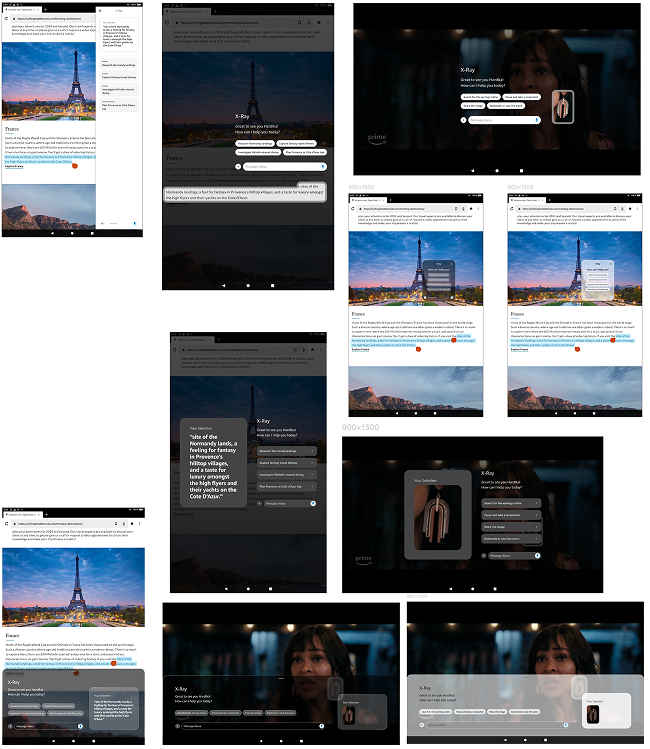Tap microphone in list video mockup message box
Viewport: 650px width, 749px height.
tap(537, 556)
